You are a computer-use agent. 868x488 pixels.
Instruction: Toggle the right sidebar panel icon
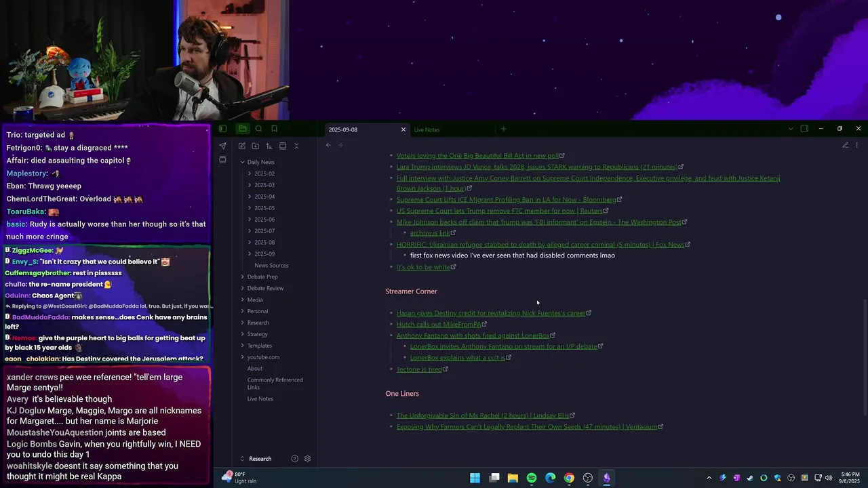tap(804, 129)
